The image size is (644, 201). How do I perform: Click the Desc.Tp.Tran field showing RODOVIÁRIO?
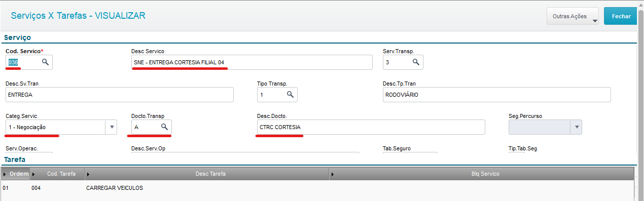pos(496,95)
